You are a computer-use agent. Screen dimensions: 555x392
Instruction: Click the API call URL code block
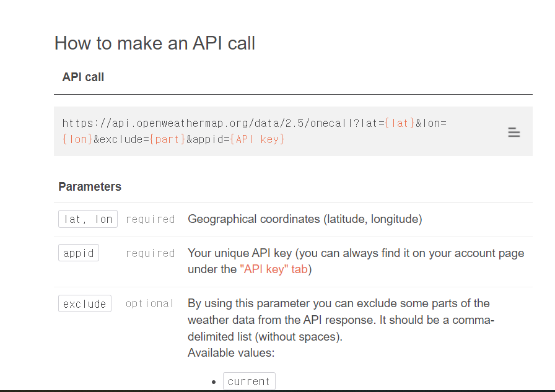tap(293, 131)
